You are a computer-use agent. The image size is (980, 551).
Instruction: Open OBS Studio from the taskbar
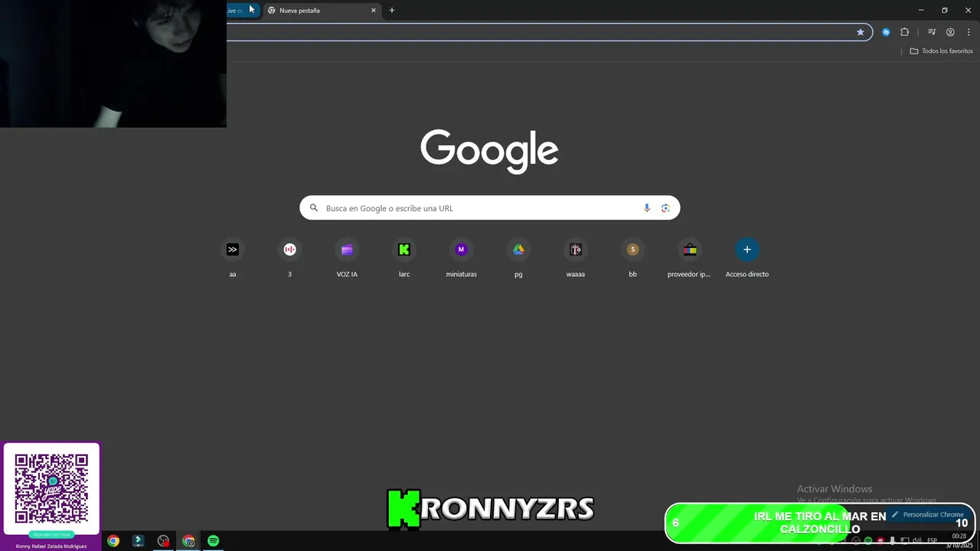(163, 541)
